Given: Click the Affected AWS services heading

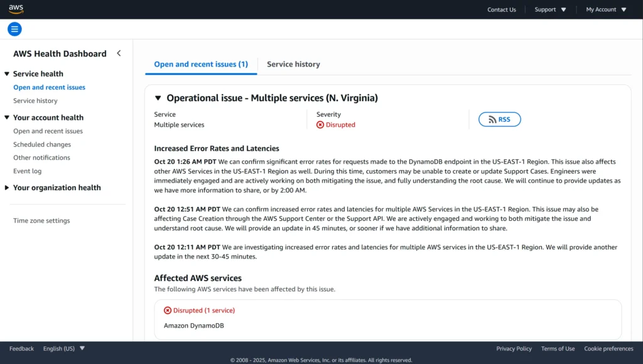Looking at the screenshot, I should pos(198,278).
